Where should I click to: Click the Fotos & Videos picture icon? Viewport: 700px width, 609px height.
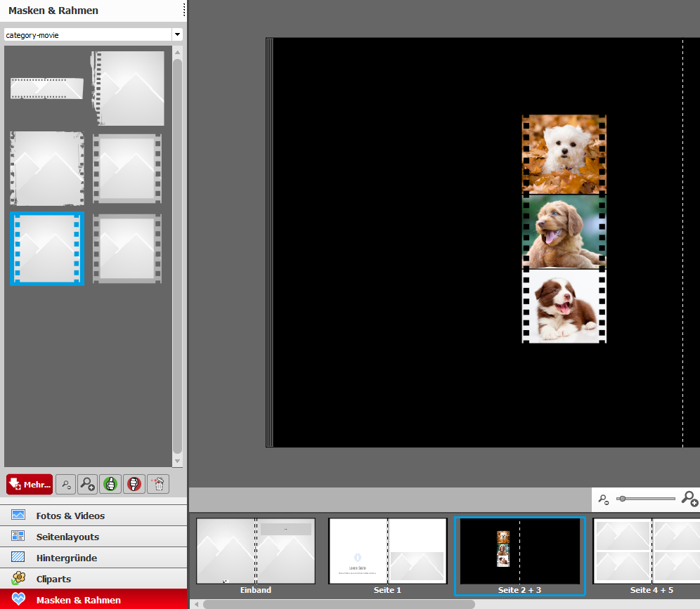coord(18,515)
